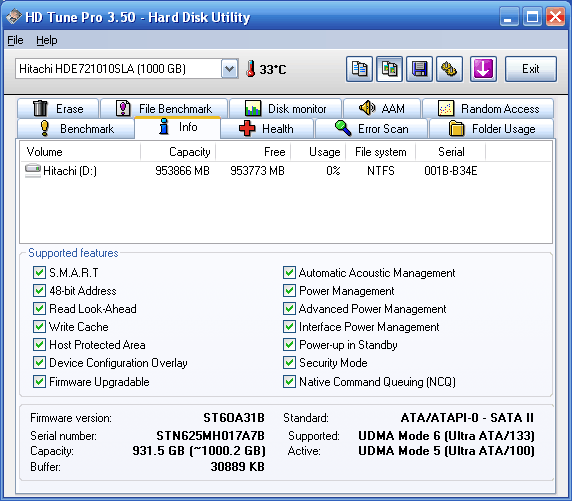Select the Hitachi (D:) drive icon
Screen dimensions: 572x501
click(x=33, y=170)
